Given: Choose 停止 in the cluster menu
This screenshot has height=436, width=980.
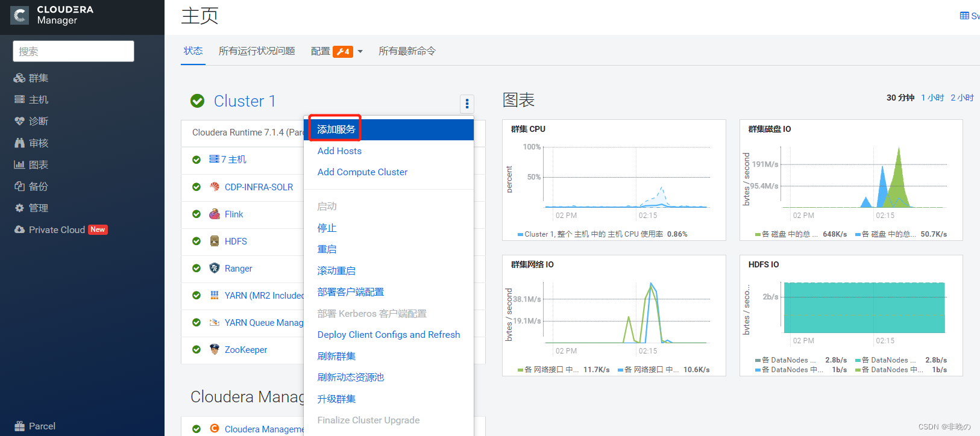Looking at the screenshot, I should tap(327, 228).
